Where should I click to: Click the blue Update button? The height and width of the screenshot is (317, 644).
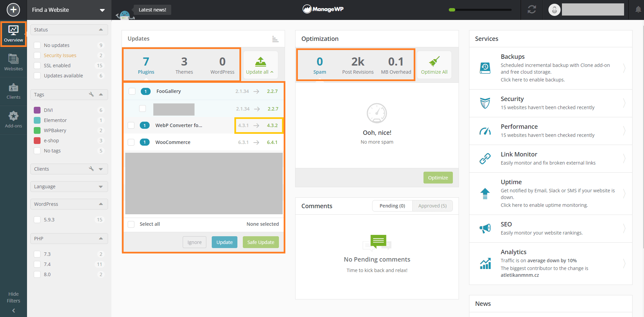[x=225, y=242]
